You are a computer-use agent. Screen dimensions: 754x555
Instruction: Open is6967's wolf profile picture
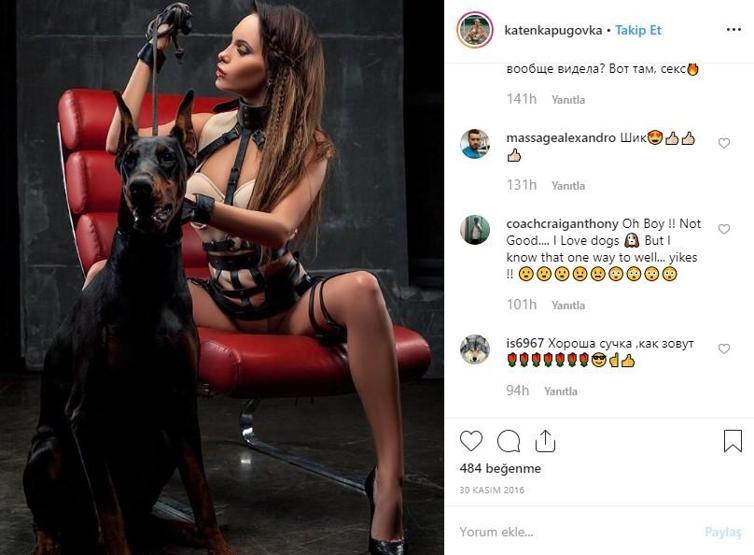(x=475, y=349)
